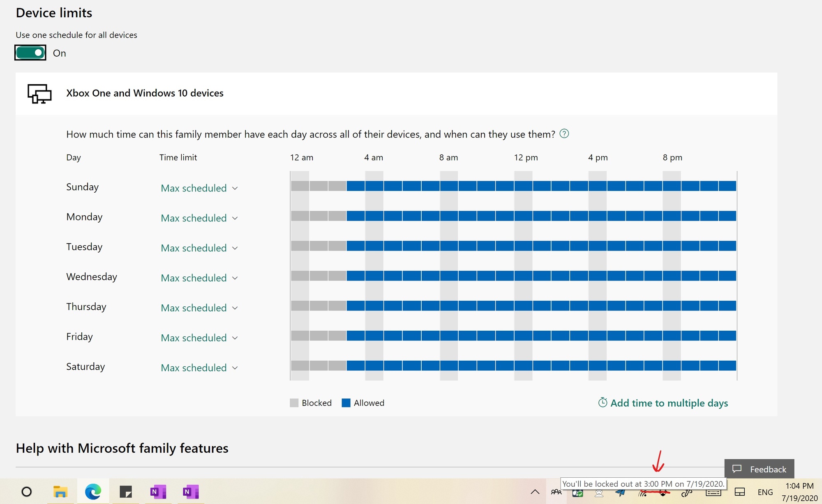
Task: Click the Xbox One and Windows devices icon
Action: (x=39, y=94)
